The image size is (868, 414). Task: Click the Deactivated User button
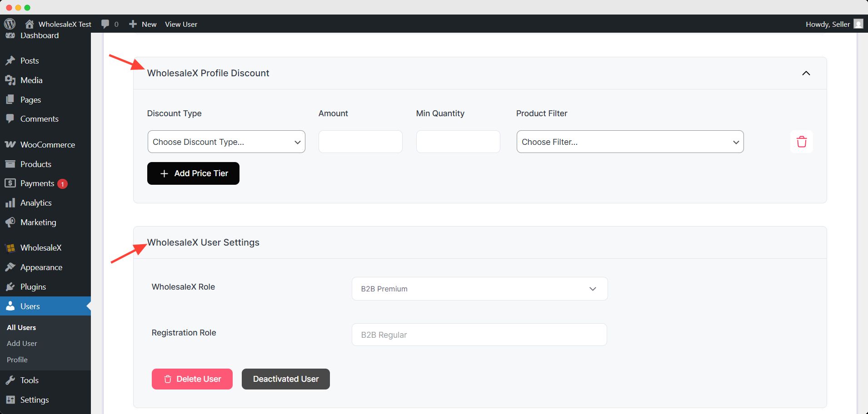(x=286, y=379)
